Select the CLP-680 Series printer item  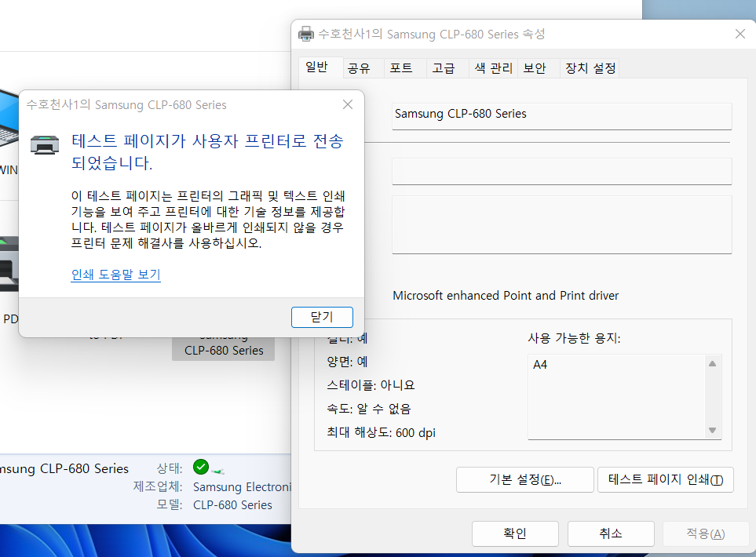coord(224,348)
